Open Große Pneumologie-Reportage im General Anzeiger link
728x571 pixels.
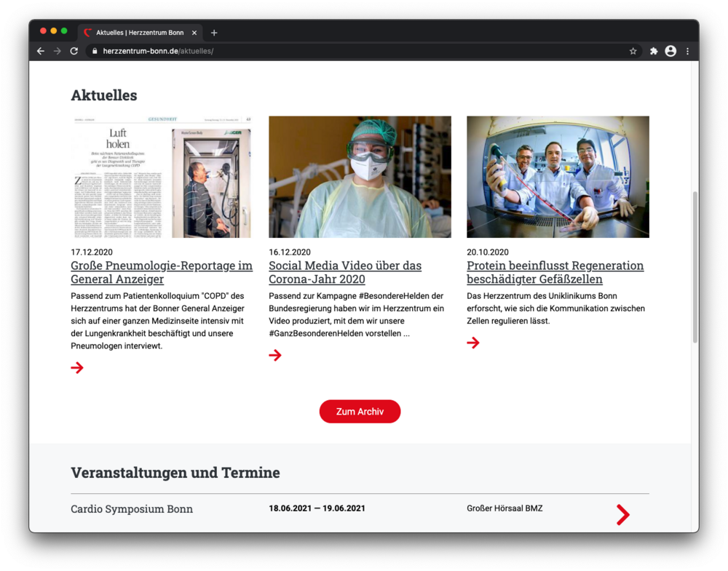coord(162,272)
